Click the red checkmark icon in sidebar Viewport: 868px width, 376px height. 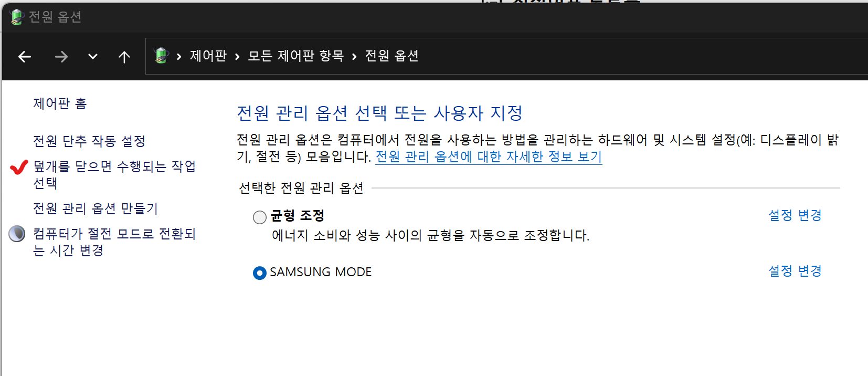19,167
